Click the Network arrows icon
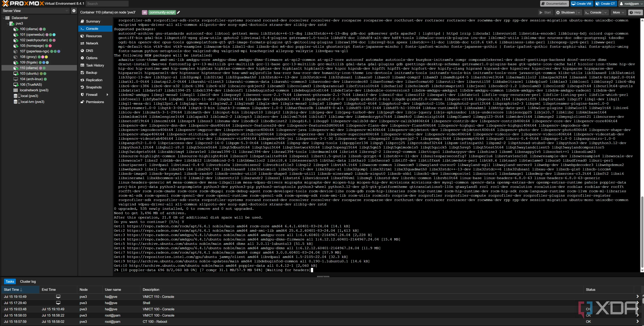Viewport: 644px width, 326px height. coord(82,43)
